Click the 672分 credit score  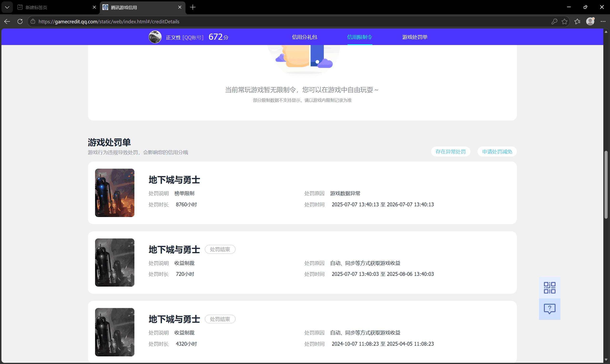click(218, 37)
